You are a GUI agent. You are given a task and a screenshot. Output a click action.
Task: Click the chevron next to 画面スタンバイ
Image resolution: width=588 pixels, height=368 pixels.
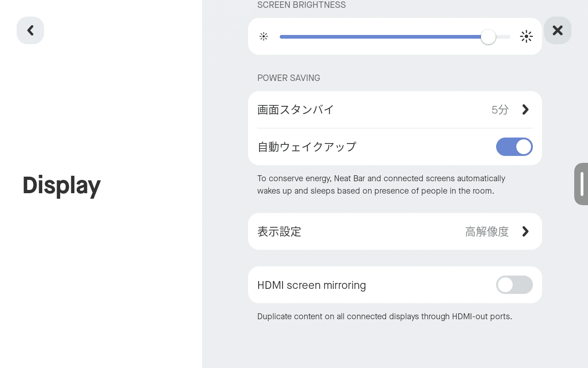click(525, 109)
